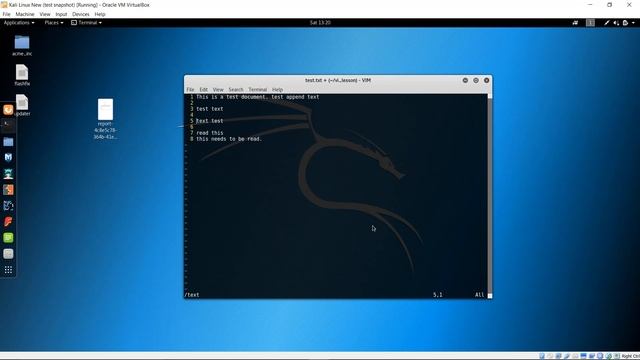
Task: Launch Burp Suite orange icon in dock
Action: tap(8, 190)
